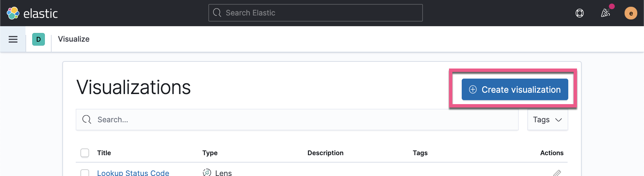Image resolution: width=644 pixels, height=176 pixels.
Task: Click the Lens type icon
Action: coord(207,172)
